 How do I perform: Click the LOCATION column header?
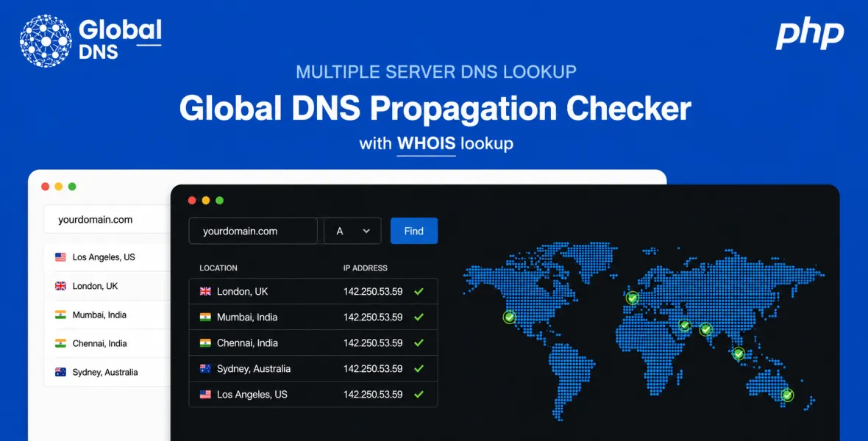pos(218,268)
